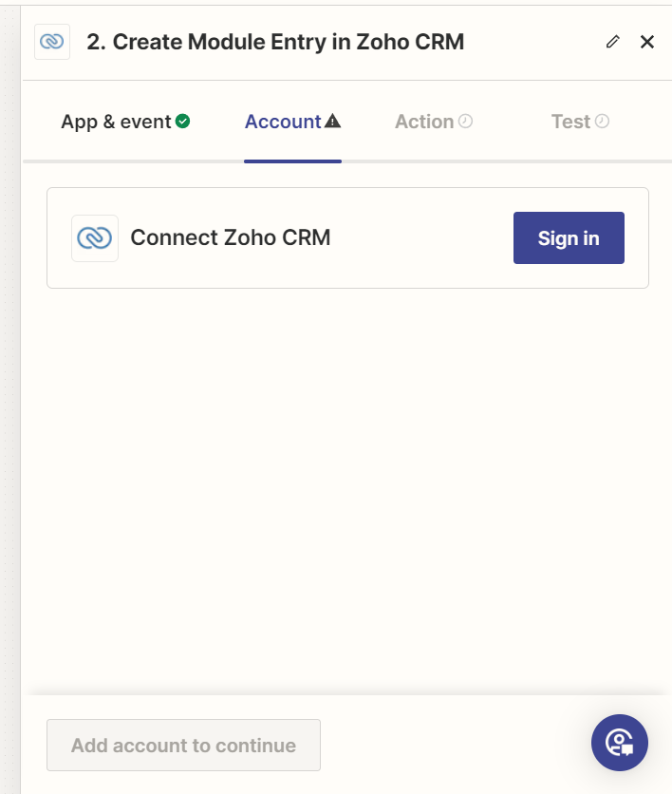Image resolution: width=672 pixels, height=794 pixels.
Task: Close the step editor panel
Action: (647, 42)
